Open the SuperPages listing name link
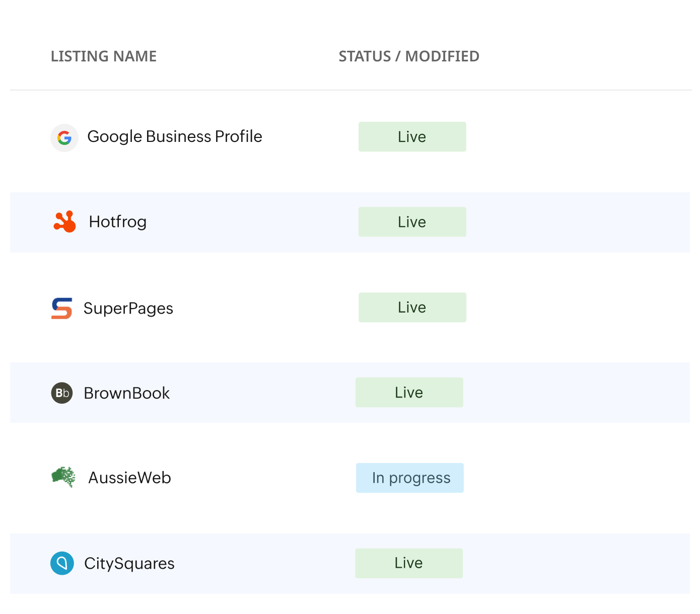700x614 pixels. point(128,308)
